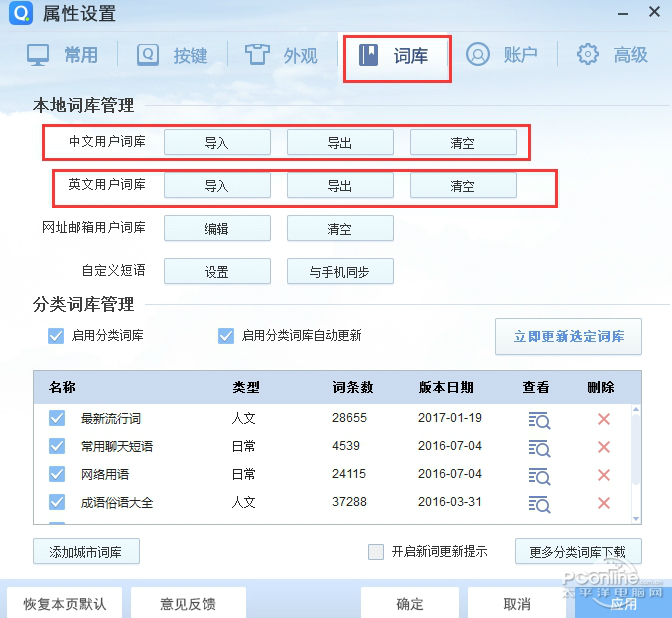Delete 成语俗语大全 with red X
This screenshot has width=672, height=618.
(x=604, y=503)
